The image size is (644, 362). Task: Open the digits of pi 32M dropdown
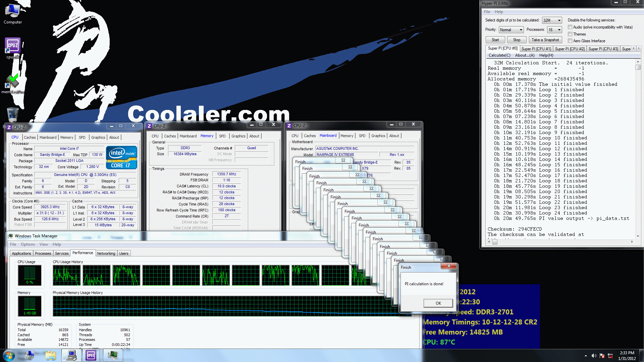(552, 20)
